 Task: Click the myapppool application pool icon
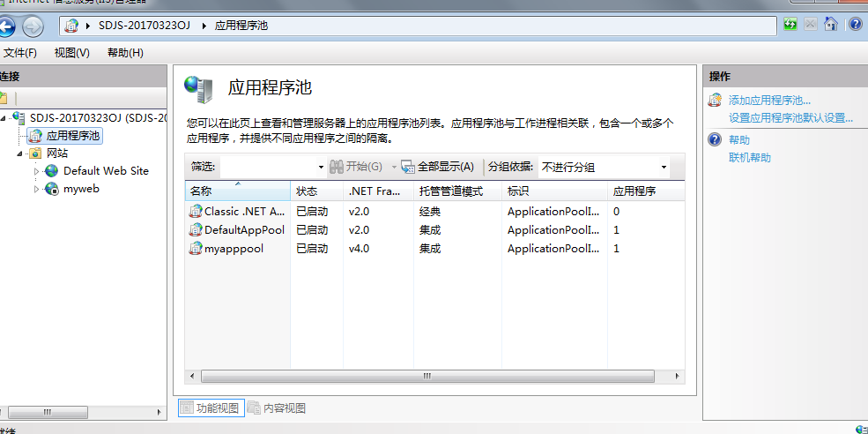pos(196,249)
